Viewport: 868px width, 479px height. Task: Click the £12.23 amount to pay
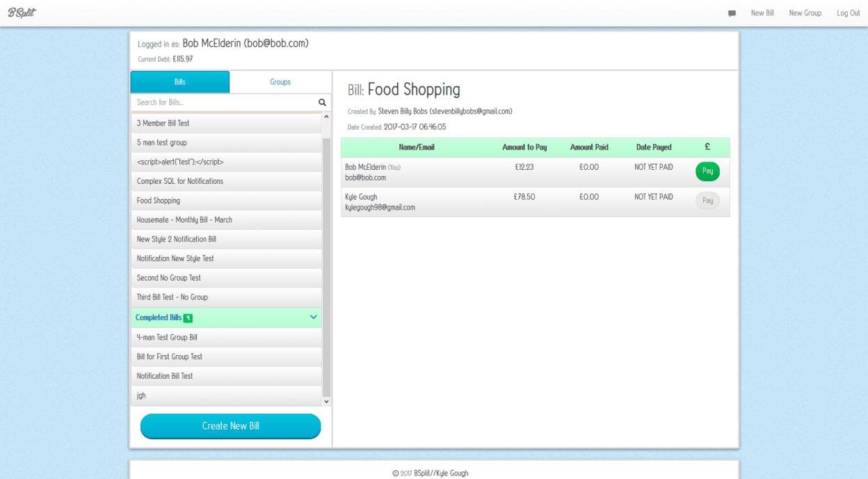coord(524,168)
